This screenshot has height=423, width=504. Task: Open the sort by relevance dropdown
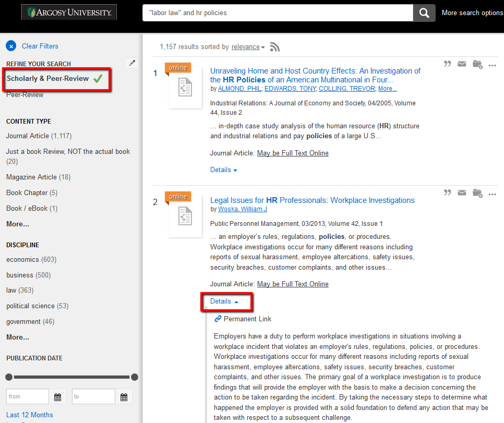tap(248, 47)
